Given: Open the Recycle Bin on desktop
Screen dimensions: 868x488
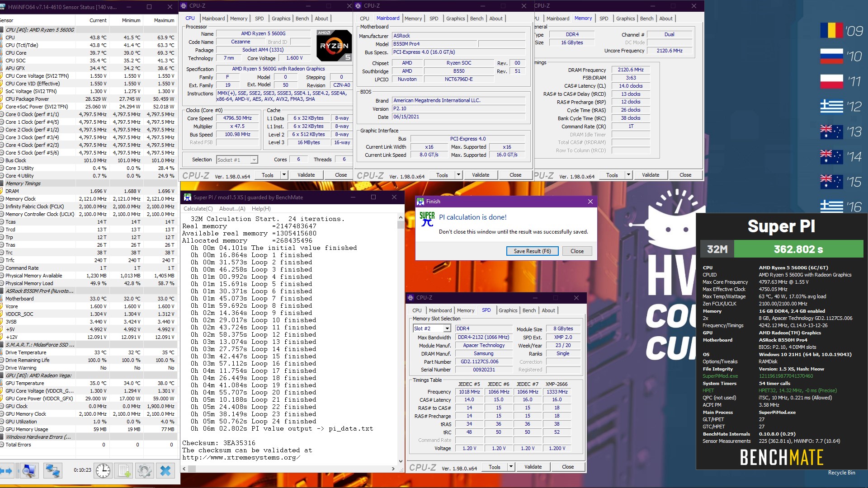Looking at the screenshot, I should [x=841, y=472].
